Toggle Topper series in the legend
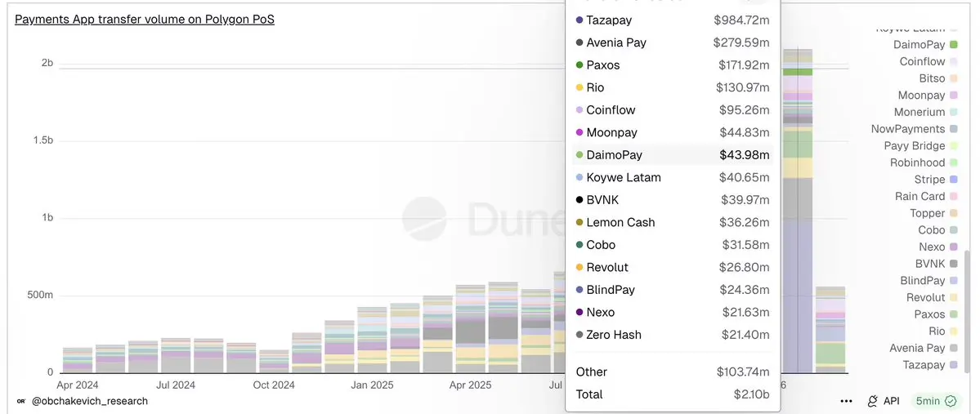 [933, 214]
